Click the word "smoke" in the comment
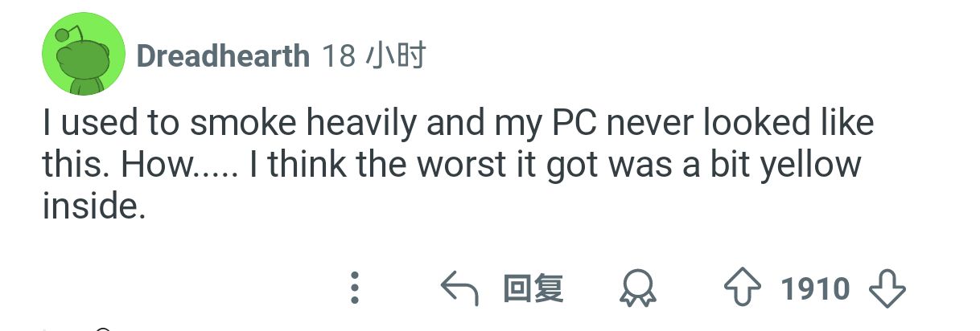This screenshot has height=331, width=980. [241, 123]
